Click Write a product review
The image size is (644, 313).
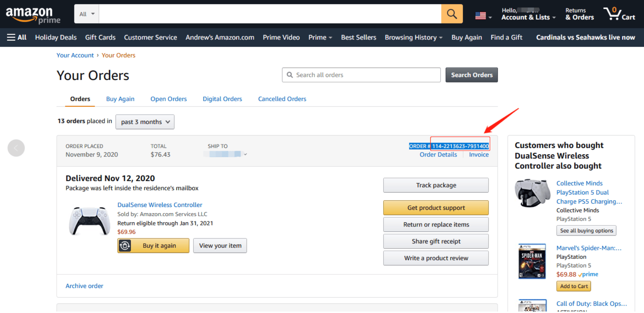point(436,258)
